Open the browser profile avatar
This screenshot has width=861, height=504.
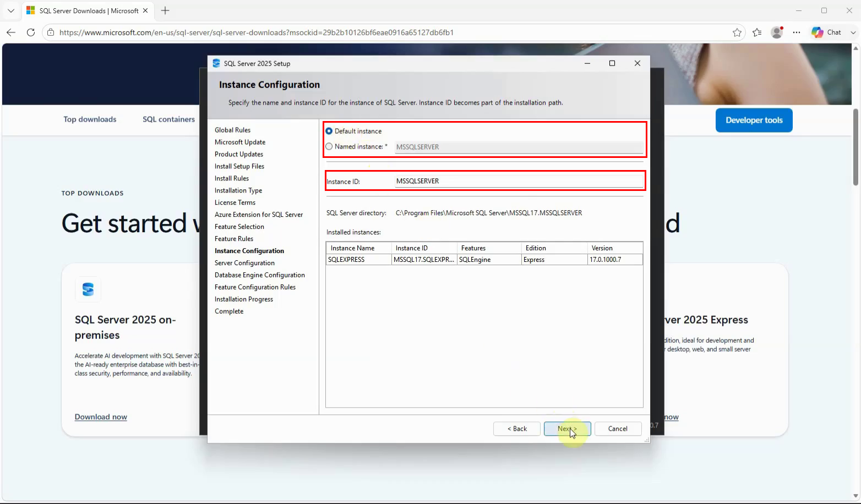[x=777, y=32]
